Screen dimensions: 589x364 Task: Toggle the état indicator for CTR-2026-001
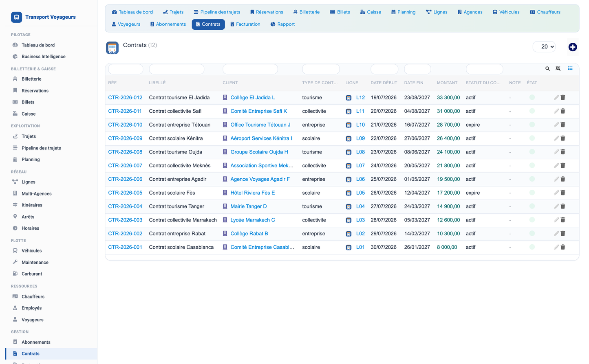coord(532,247)
